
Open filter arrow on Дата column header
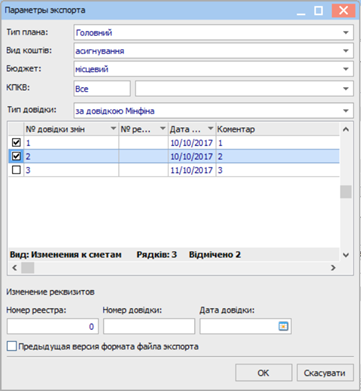tap(211, 129)
